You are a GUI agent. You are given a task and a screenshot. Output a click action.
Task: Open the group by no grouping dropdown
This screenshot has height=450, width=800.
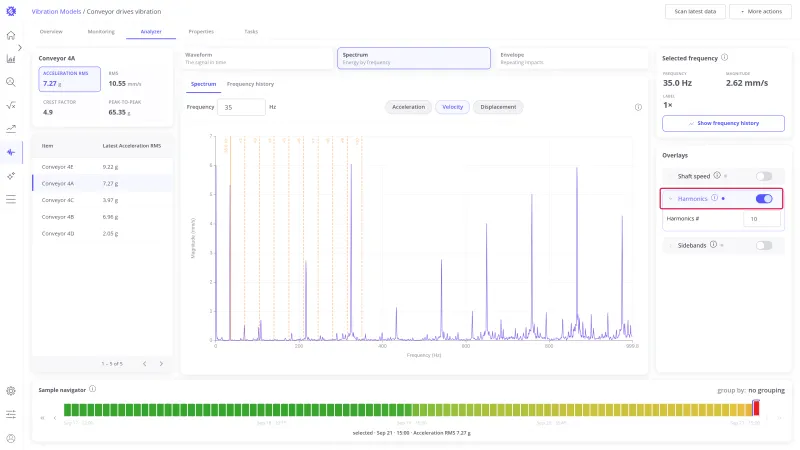point(766,390)
